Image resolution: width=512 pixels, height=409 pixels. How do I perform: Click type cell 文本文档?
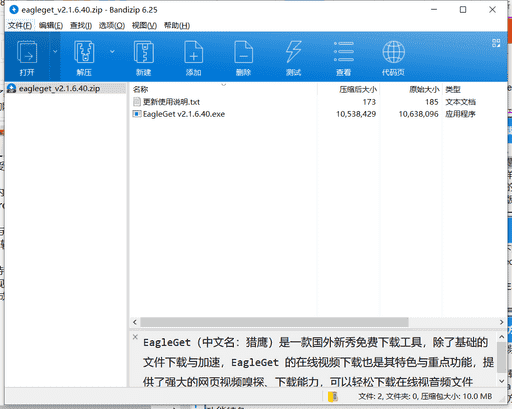[460, 102]
